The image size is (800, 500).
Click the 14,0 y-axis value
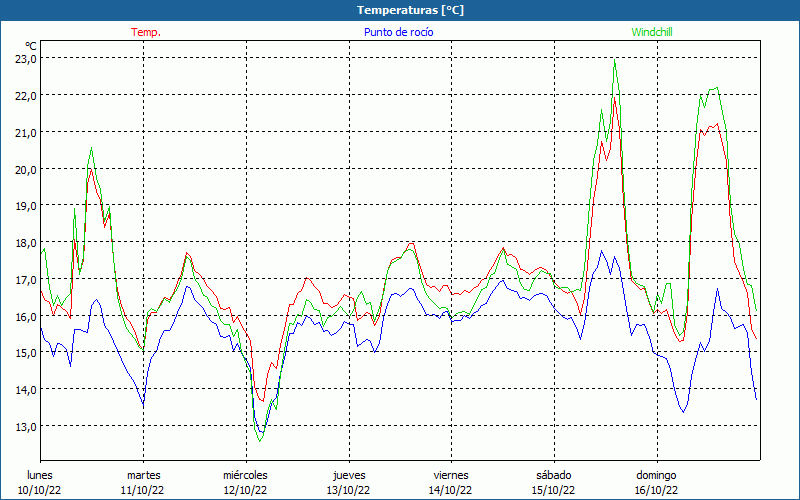tap(26, 390)
